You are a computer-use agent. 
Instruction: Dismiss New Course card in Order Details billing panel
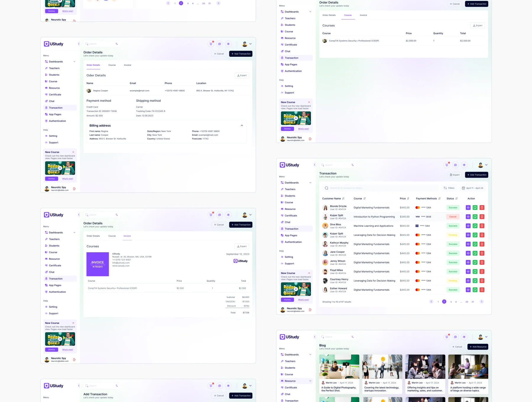pos(51,179)
